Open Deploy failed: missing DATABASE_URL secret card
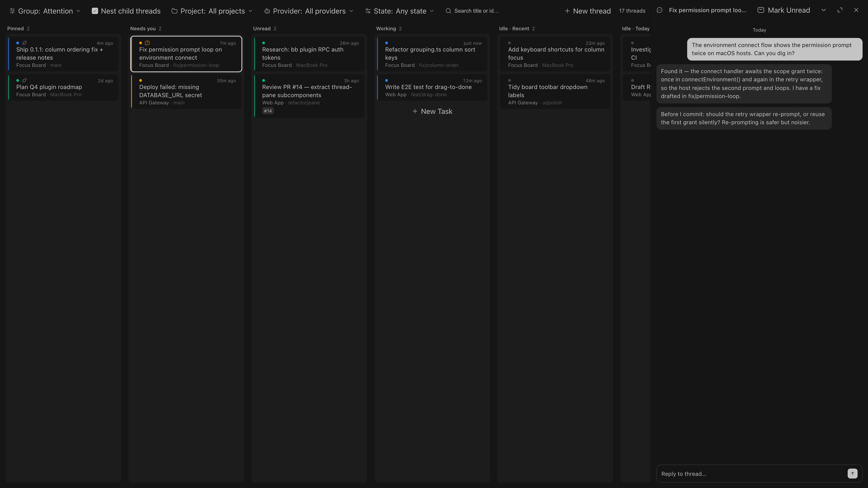This screenshot has width=868, height=488. [186, 91]
